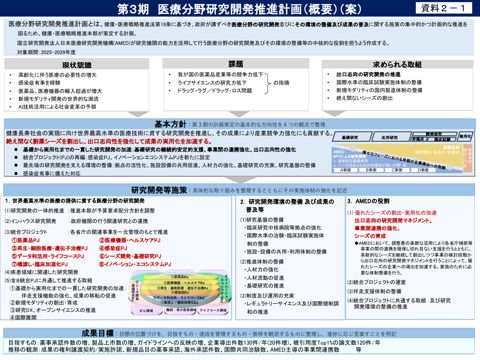Click red text '⑦橋渡し・臨床加速化PJ'
The image size is (480, 360).
click(40, 264)
